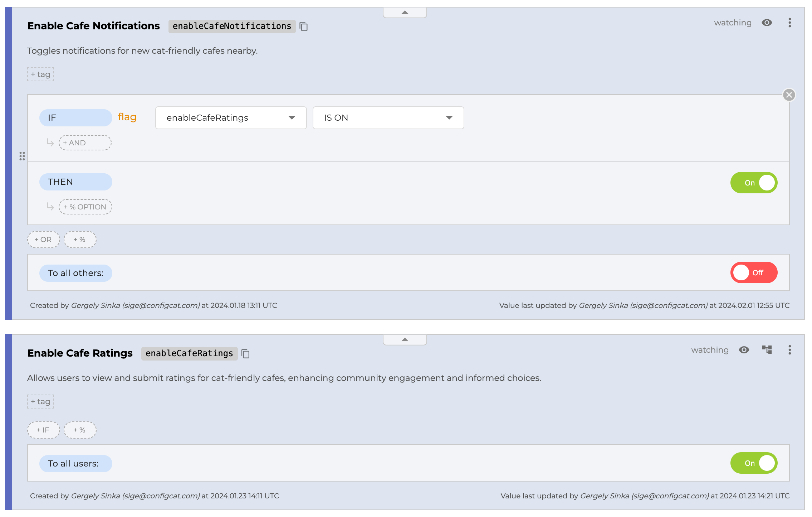Open kebab menu for Enable Cafe Ratings
812x517 pixels.
click(x=789, y=350)
